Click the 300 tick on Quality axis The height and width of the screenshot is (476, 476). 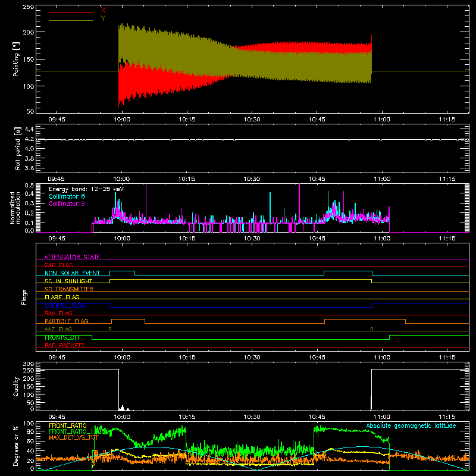point(29,364)
